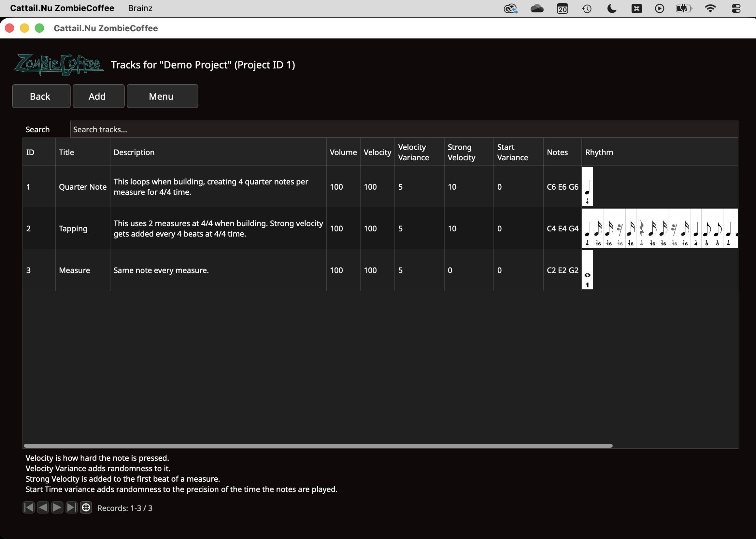Sort by the Title column header
The width and height of the screenshot is (756, 539).
pos(83,152)
